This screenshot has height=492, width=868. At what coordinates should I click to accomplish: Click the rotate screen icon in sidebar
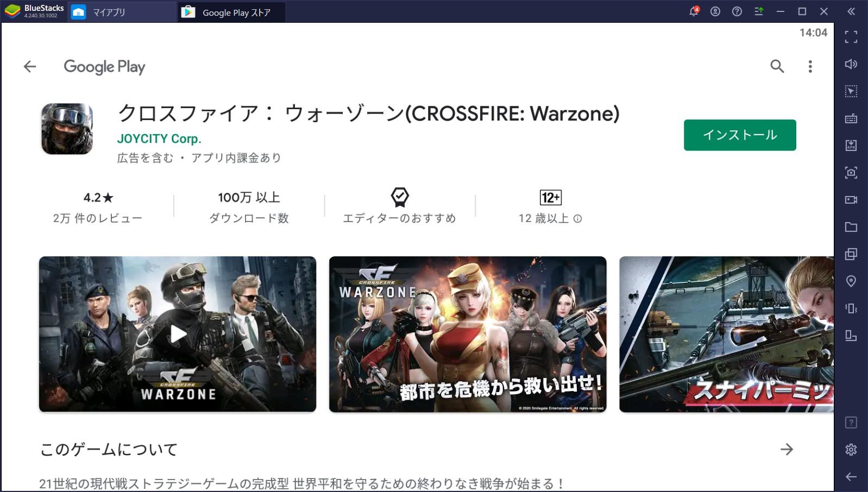(x=851, y=336)
